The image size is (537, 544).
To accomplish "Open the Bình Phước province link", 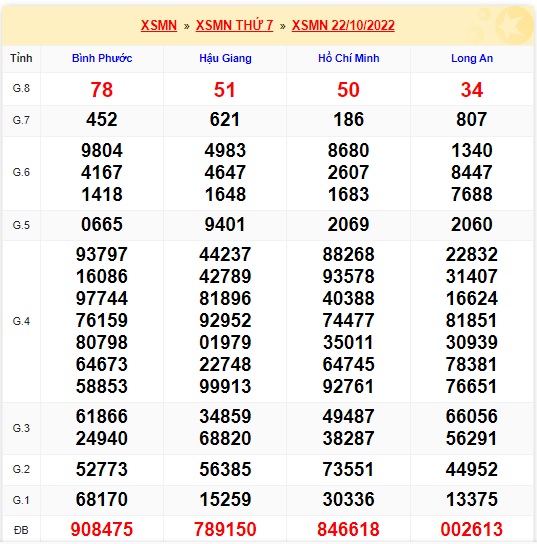I will (102, 58).
